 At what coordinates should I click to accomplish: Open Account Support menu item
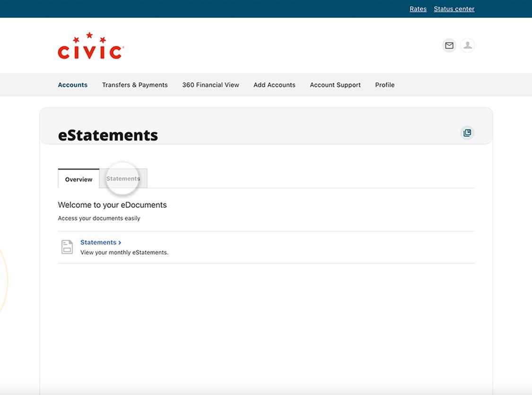(335, 85)
